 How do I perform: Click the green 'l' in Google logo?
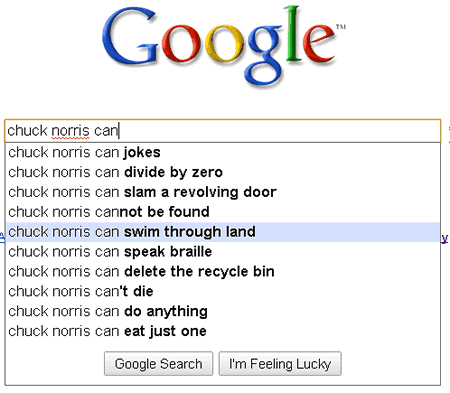[x=293, y=34]
